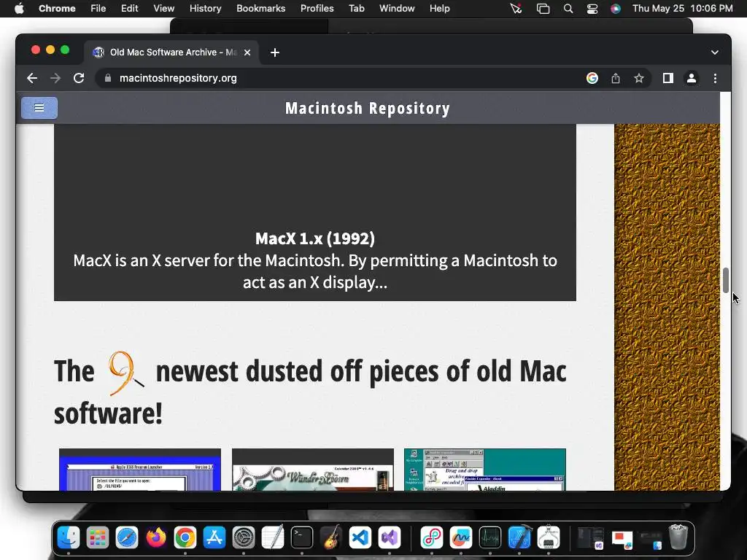
Task: Open the Apple menu
Action: [x=19, y=9]
